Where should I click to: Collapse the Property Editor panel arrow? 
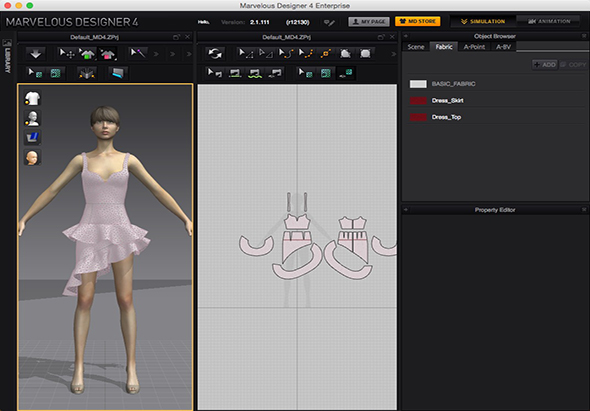406,210
